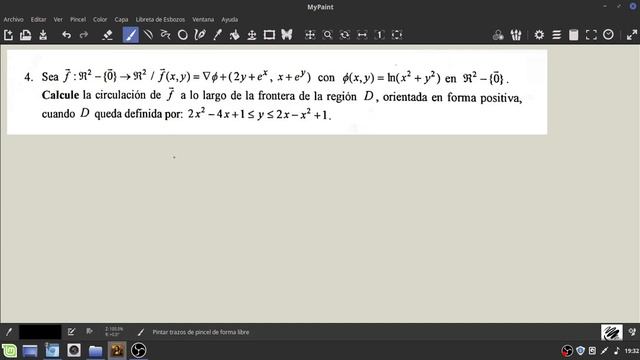Select the layer move tool
The width and height of the screenshot is (640, 360).
pyautogui.click(x=252, y=35)
